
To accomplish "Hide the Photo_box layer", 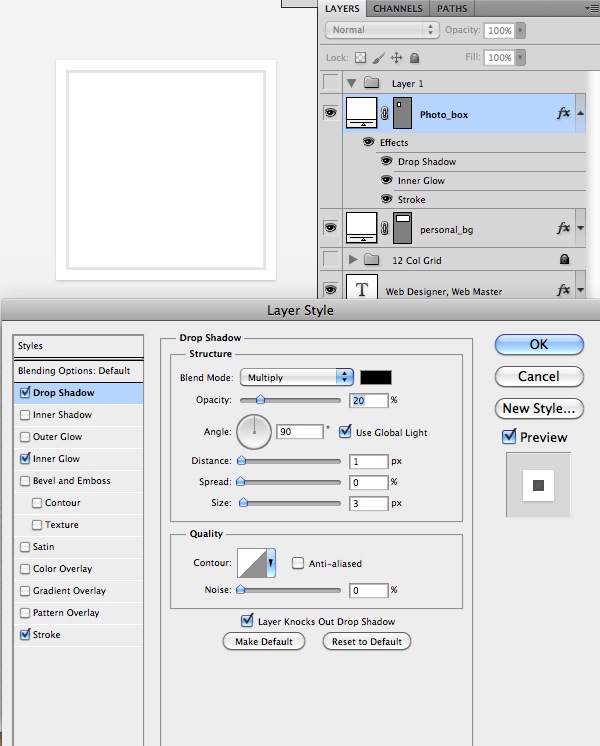I will click(x=331, y=113).
